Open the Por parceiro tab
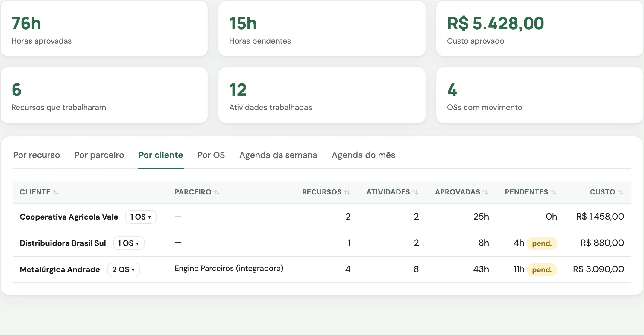This screenshot has height=335, width=644. (99, 155)
